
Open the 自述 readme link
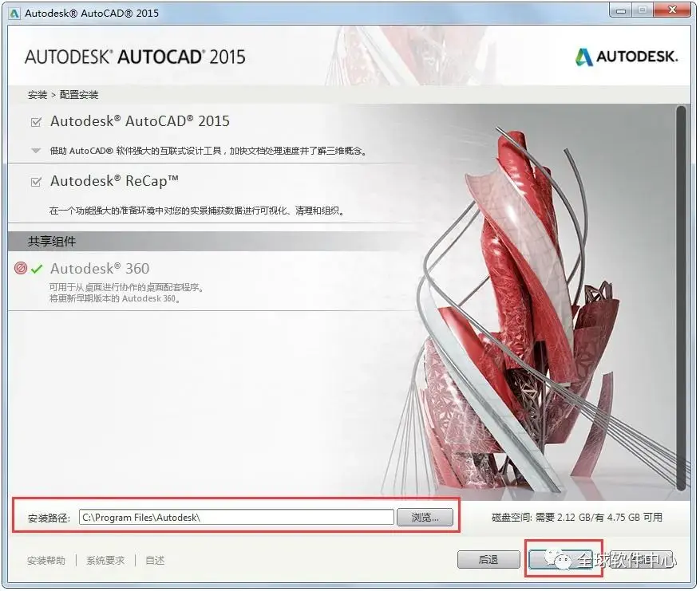(156, 560)
